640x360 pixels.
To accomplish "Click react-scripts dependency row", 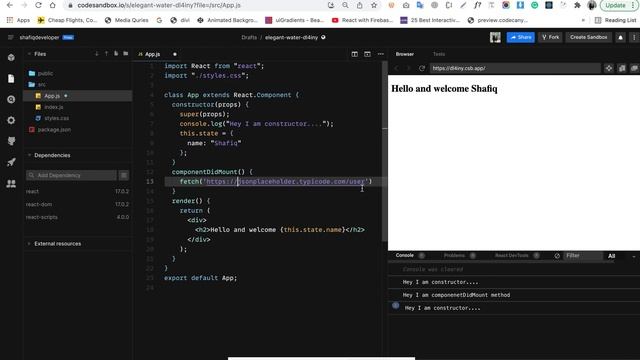I will 78,217.
